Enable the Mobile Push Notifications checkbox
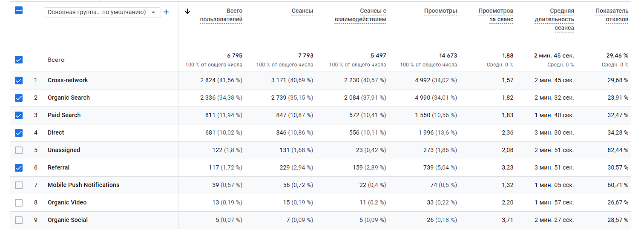 pos(19,185)
